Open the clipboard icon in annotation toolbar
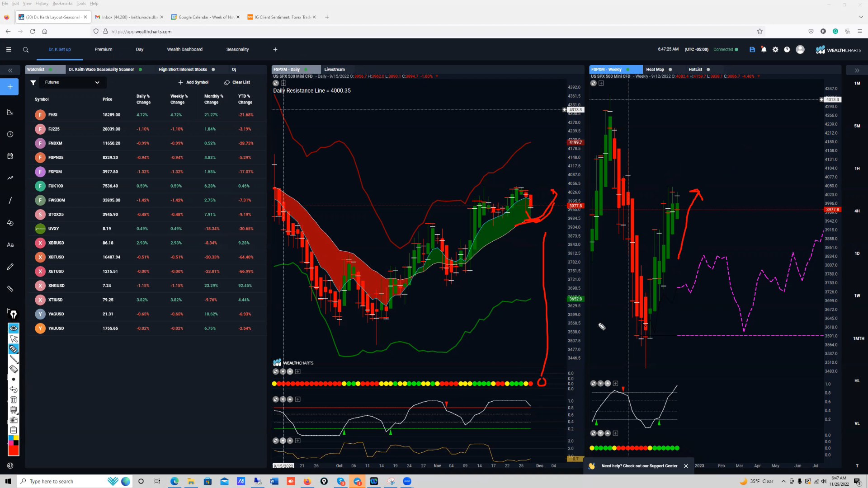 pyautogui.click(x=14, y=430)
